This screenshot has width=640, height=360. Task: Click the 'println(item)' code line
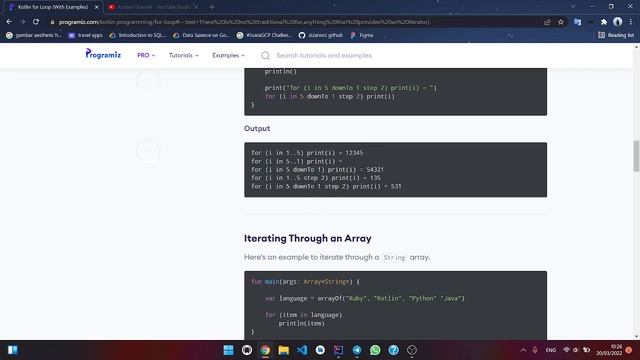301,323
